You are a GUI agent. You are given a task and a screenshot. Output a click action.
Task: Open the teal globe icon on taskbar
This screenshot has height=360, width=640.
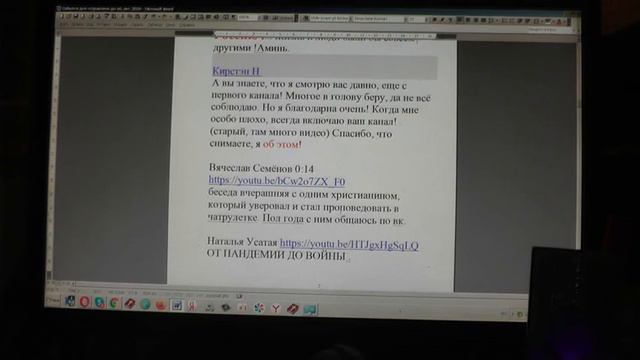click(145, 304)
